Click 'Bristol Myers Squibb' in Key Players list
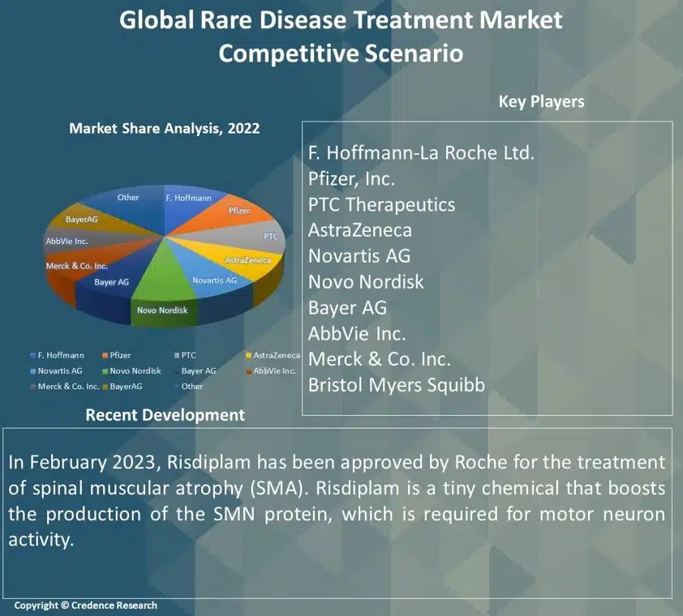The image size is (683, 616). 396,385
